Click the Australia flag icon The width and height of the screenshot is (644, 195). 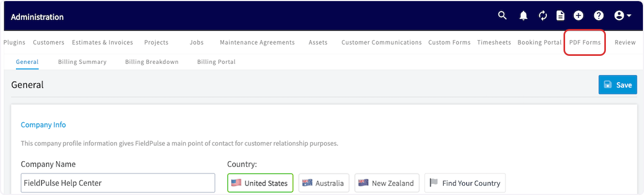307,183
